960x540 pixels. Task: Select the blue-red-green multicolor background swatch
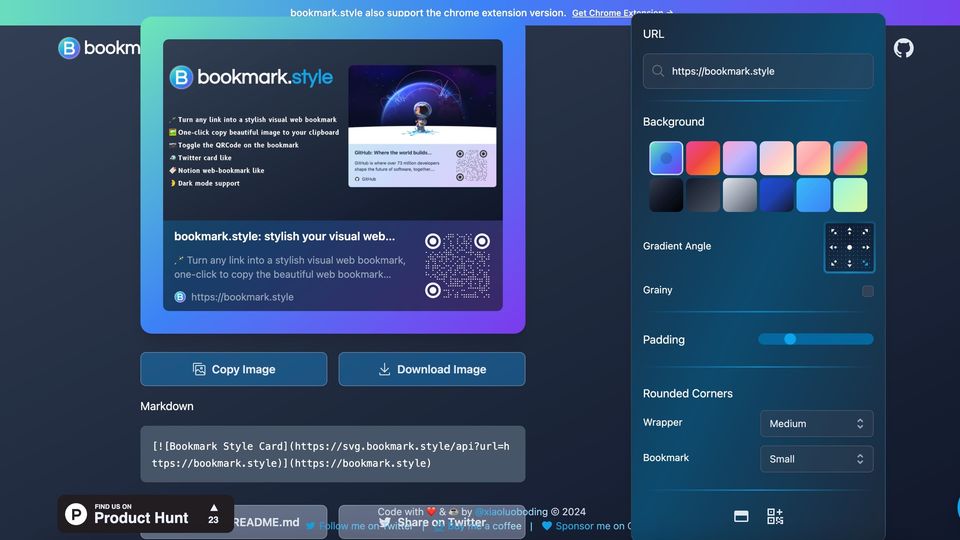(x=850, y=158)
